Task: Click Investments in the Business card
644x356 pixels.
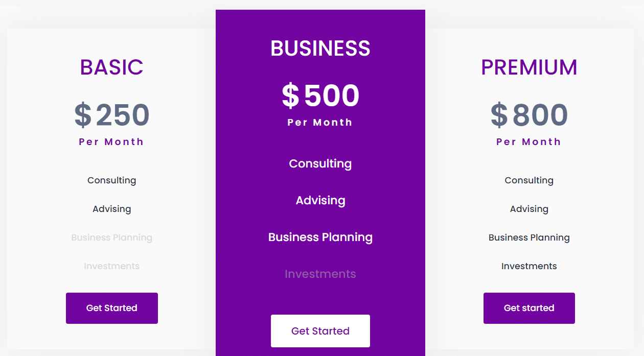Action: [320, 274]
